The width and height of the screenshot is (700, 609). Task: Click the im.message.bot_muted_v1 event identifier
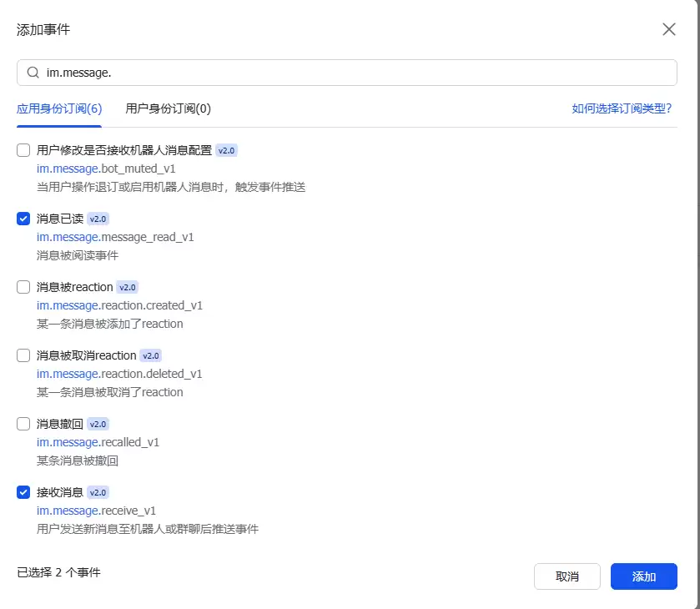[106, 169]
